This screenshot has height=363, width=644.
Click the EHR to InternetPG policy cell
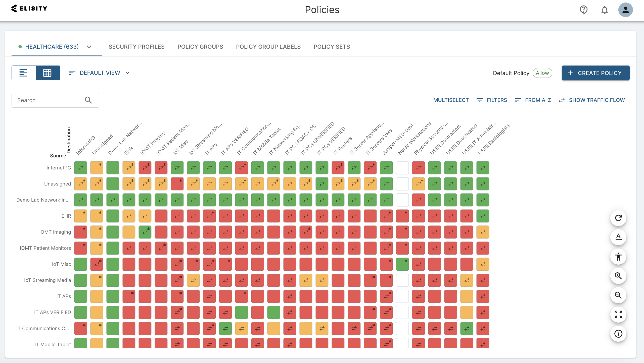pos(80,216)
